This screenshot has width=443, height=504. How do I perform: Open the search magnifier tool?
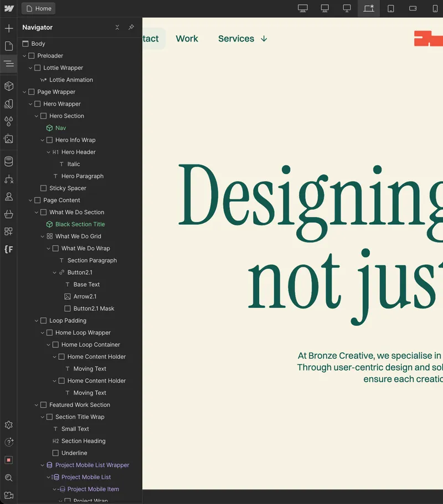pyautogui.click(x=8, y=478)
